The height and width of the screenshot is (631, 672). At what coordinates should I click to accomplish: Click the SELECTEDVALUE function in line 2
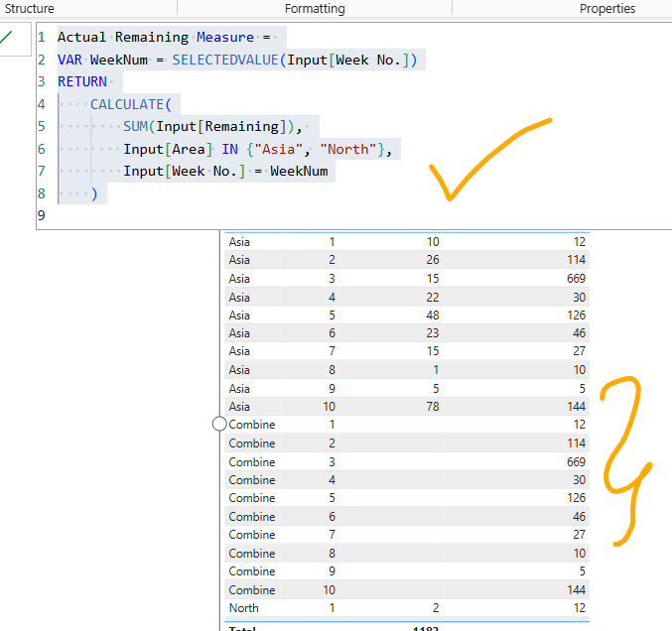(225, 60)
